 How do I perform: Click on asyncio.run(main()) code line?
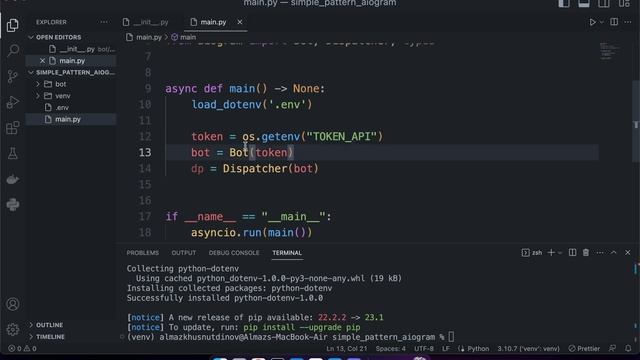click(251, 233)
